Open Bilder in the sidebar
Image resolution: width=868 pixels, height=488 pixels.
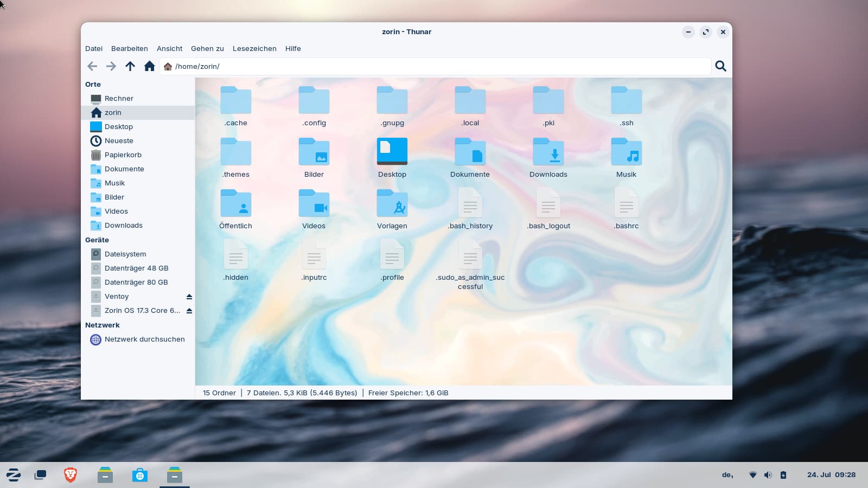click(x=138, y=197)
